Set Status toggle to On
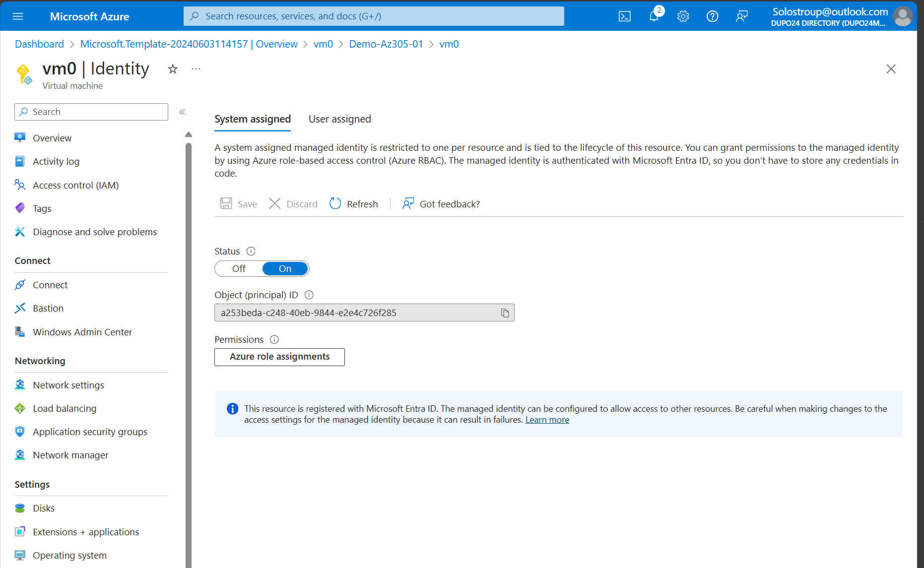Viewport: 924px width, 568px height. pos(285,269)
